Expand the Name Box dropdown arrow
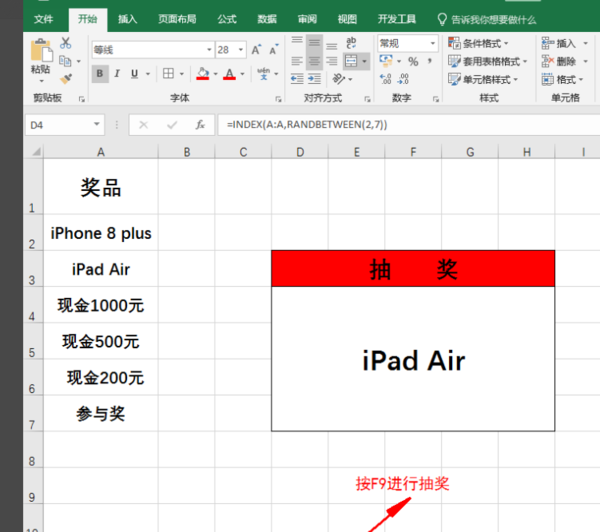Image resolution: width=600 pixels, height=532 pixels. coord(97,124)
